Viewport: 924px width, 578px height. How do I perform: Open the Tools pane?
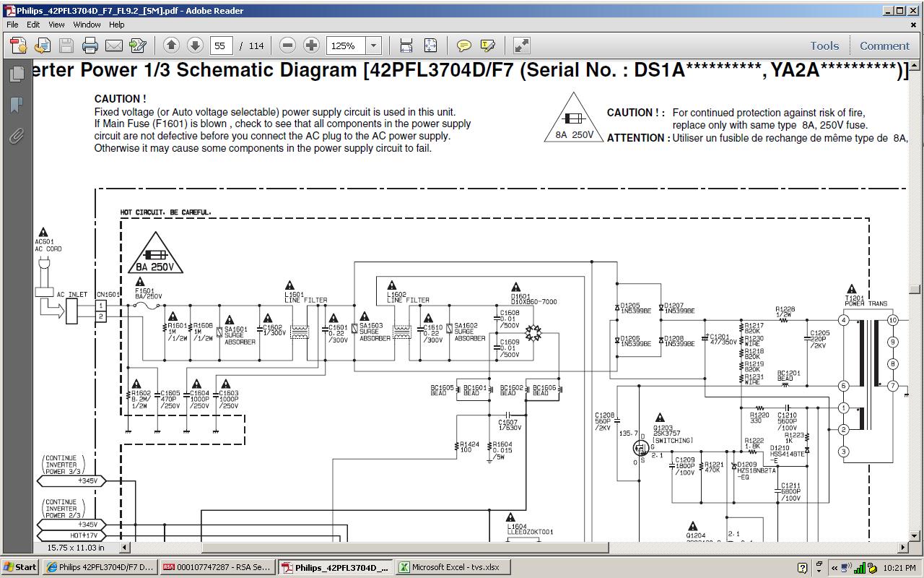(824, 46)
